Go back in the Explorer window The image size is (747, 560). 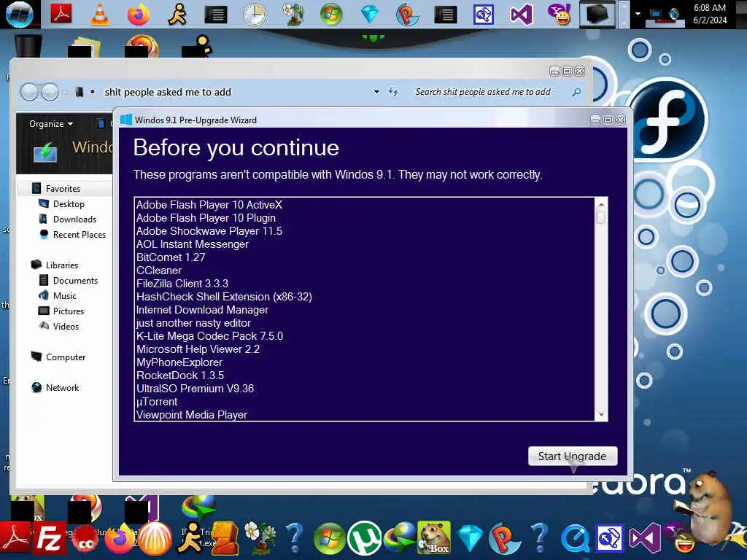pyautogui.click(x=29, y=92)
